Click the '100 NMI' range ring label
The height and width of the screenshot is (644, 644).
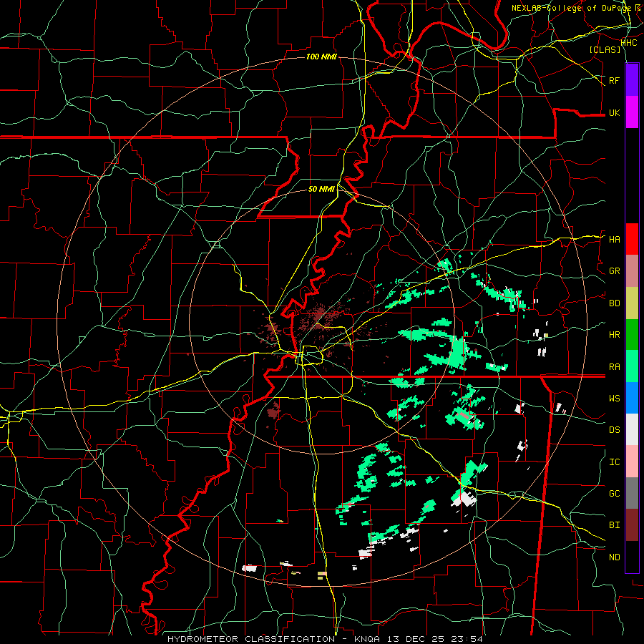pyautogui.click(x=321, y=57)
